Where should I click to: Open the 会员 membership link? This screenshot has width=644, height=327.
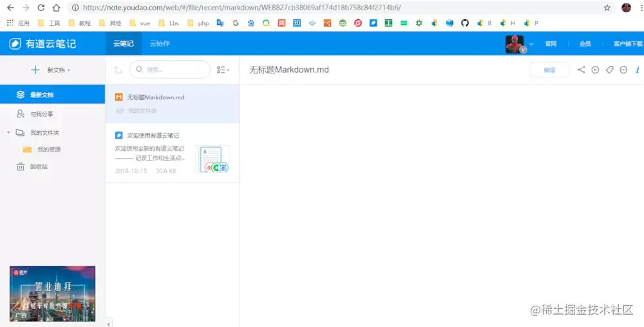click(585, 44)
